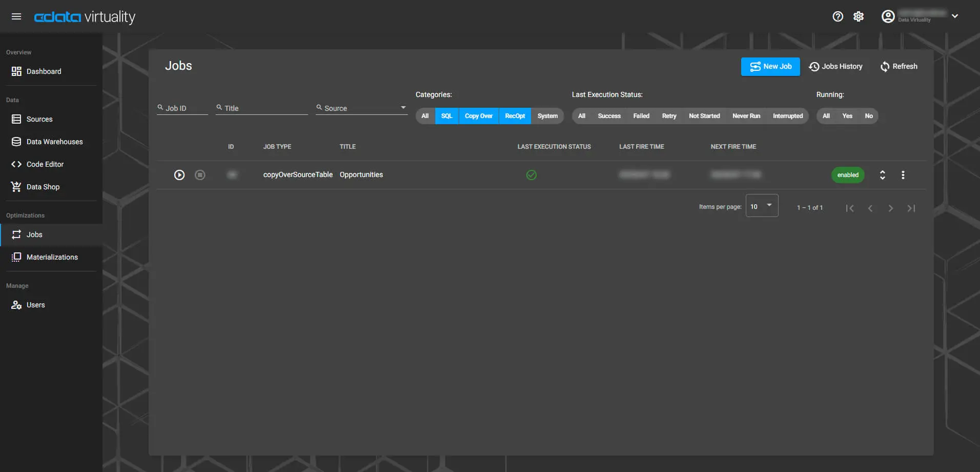Click the stop job icon

(x=200, y=175)
